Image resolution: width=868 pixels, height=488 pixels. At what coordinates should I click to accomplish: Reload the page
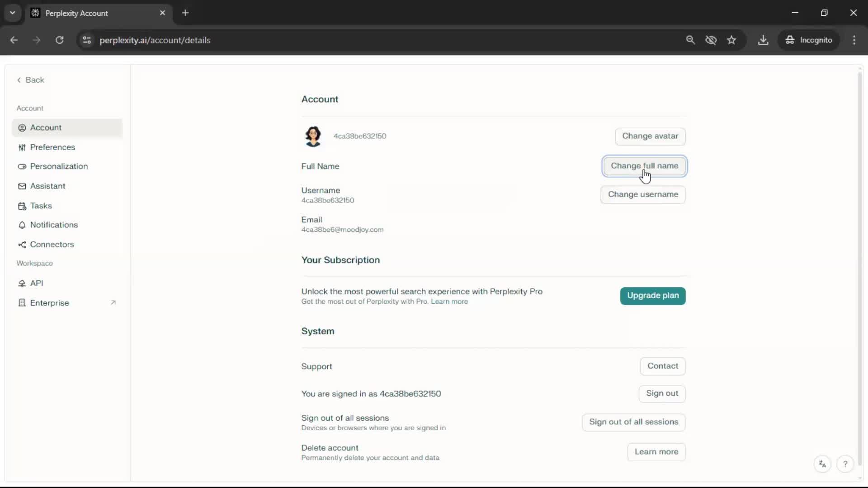(x=59, y=40)
